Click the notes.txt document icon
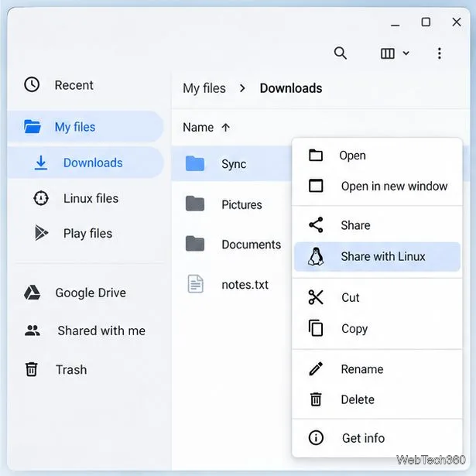 point(195,283)
